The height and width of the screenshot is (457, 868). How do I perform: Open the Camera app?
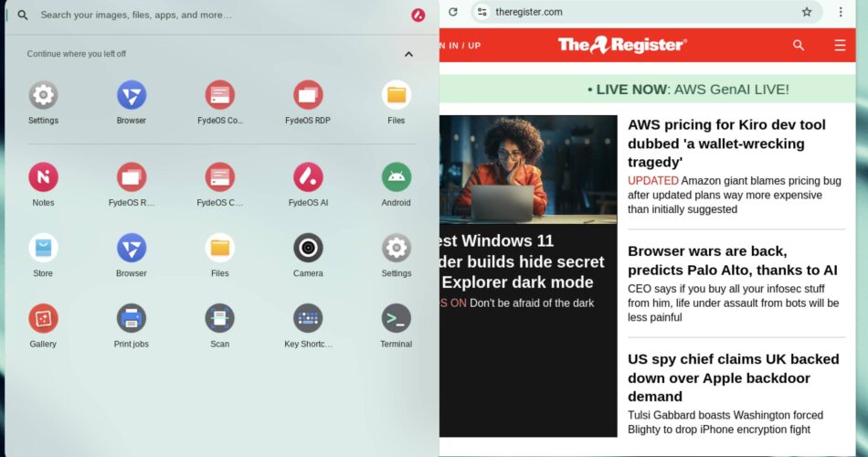(308, 248)
